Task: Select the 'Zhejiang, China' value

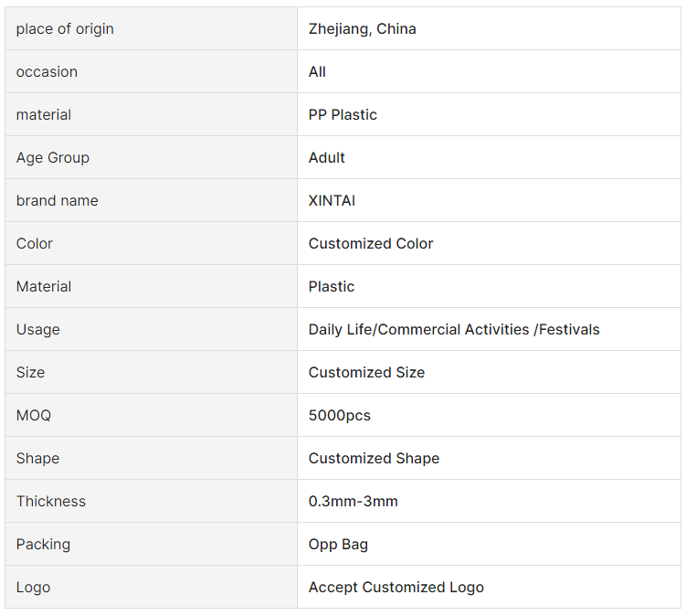Action: (x=362, y=29)
